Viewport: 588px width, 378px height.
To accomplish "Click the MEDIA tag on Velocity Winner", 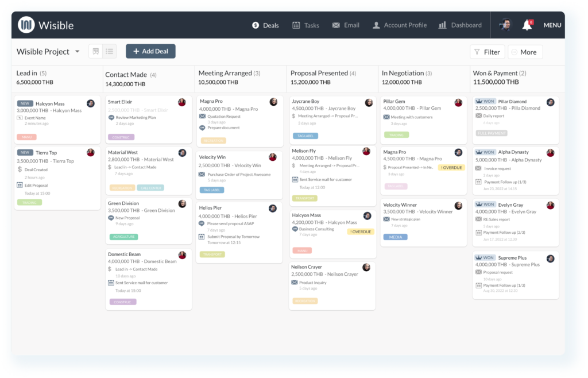I will [x=395, y=237].
